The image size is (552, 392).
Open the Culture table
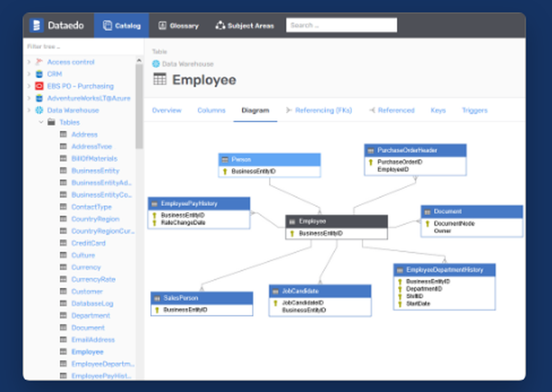pos(83,255)
